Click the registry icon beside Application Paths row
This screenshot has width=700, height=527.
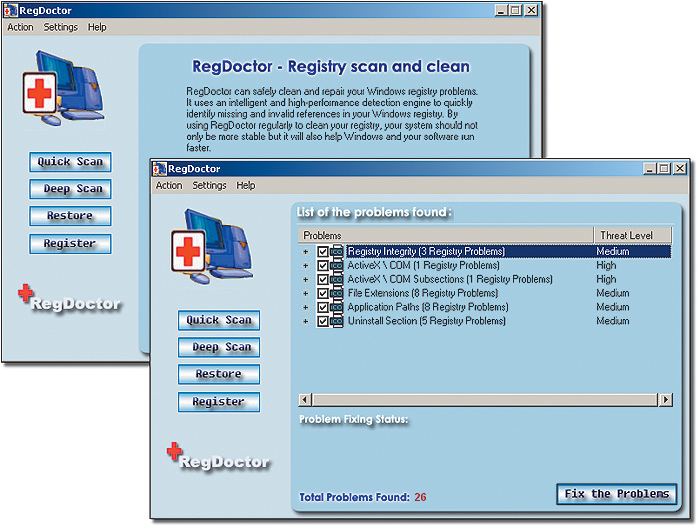pyautogui.click(x=337, y=307)
